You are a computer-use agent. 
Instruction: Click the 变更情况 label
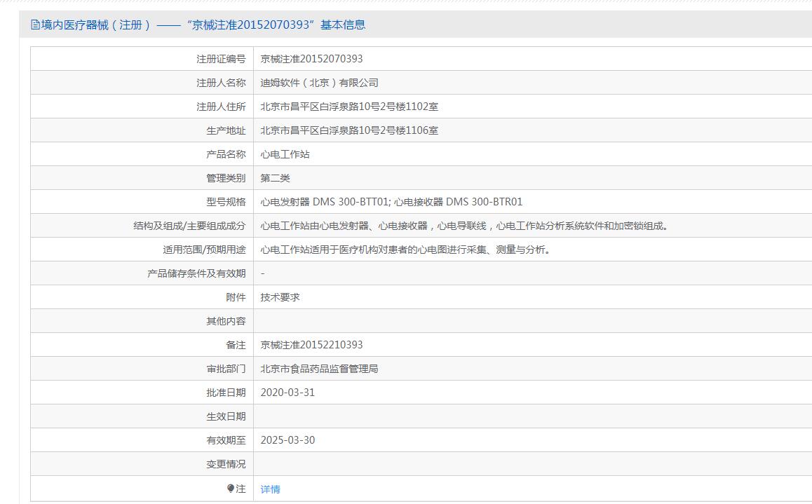tap(226, 463)
